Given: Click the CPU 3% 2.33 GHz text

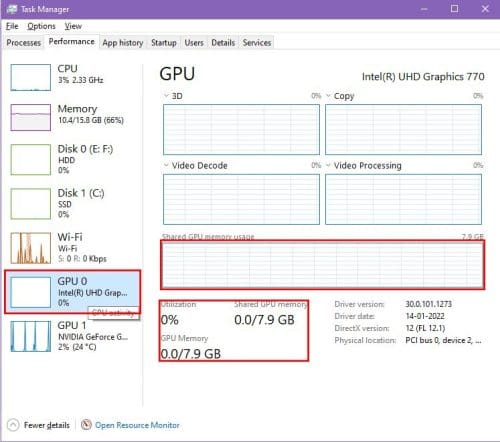Looking at the screenshot, I should [x=80, y=80].
